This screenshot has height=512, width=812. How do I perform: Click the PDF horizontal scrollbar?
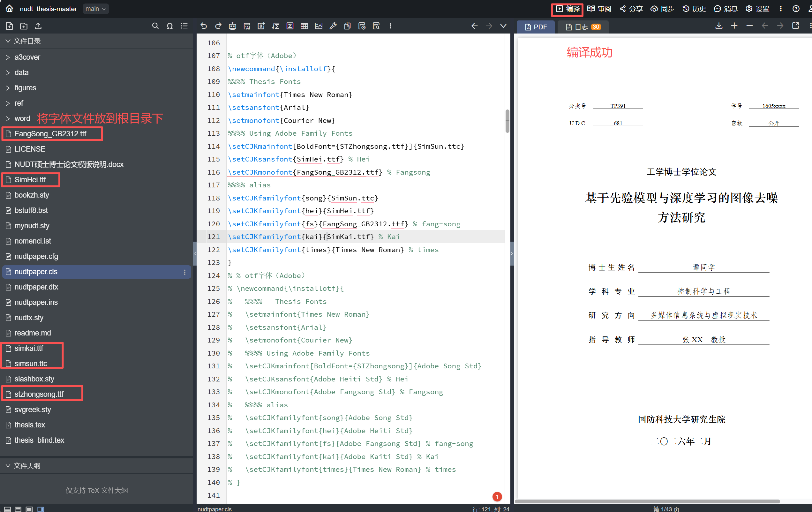(x=647, y=501)
